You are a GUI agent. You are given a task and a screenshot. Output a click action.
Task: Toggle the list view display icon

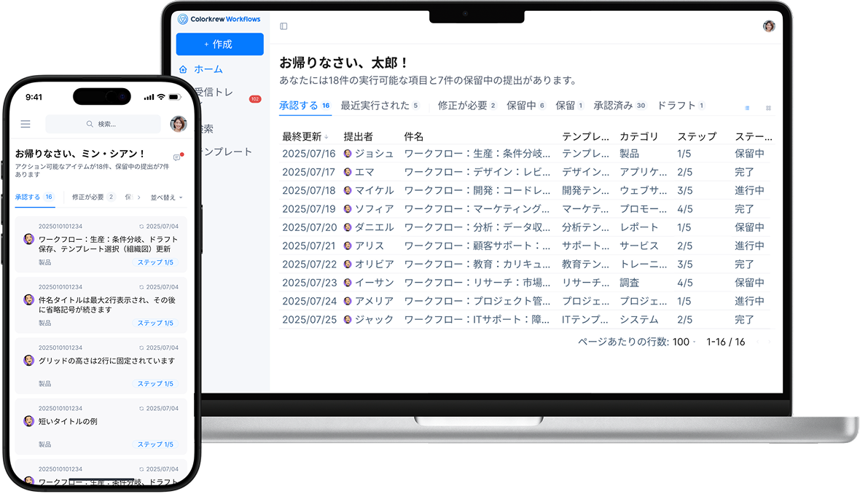746,106
